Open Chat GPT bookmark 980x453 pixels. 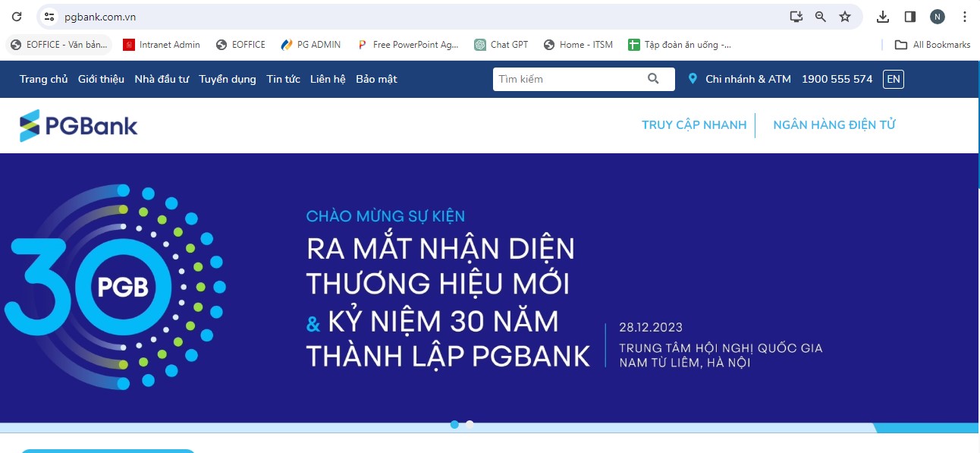(x=501, y=45)
